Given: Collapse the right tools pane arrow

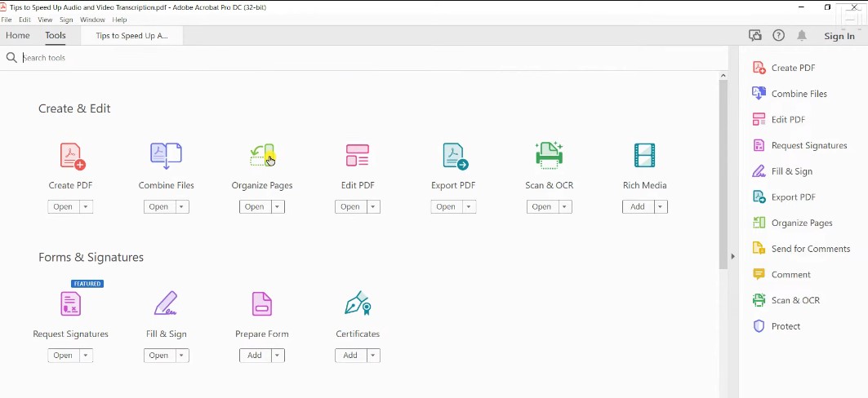Looking at the screenshot, I should click(x=732, y=256).
